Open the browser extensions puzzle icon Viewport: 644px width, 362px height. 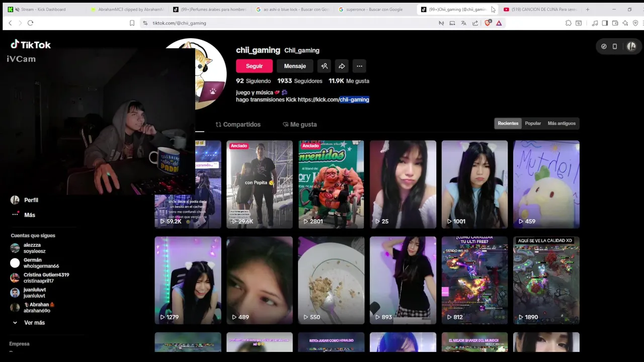pyautogui.click(x=569, y=23)
